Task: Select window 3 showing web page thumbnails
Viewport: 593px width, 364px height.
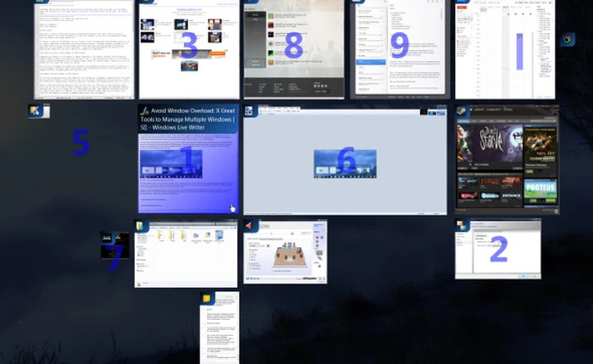Action: [189, 49]
